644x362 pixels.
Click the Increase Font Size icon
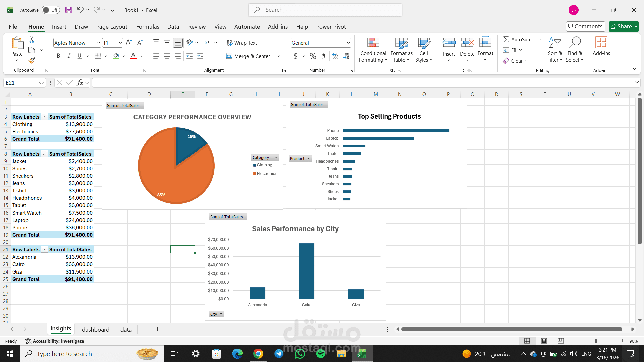coord(129,43)
